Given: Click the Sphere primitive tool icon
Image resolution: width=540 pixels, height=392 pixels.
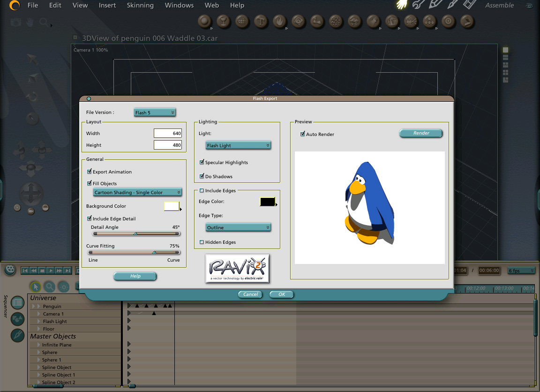Looking at the screenshot, I should coord(204,21).
